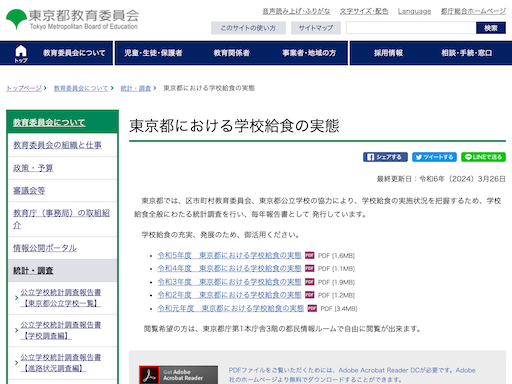Go to 統計・調査 in the breadcrumb

pyautogui.click(x=136, y=88)
